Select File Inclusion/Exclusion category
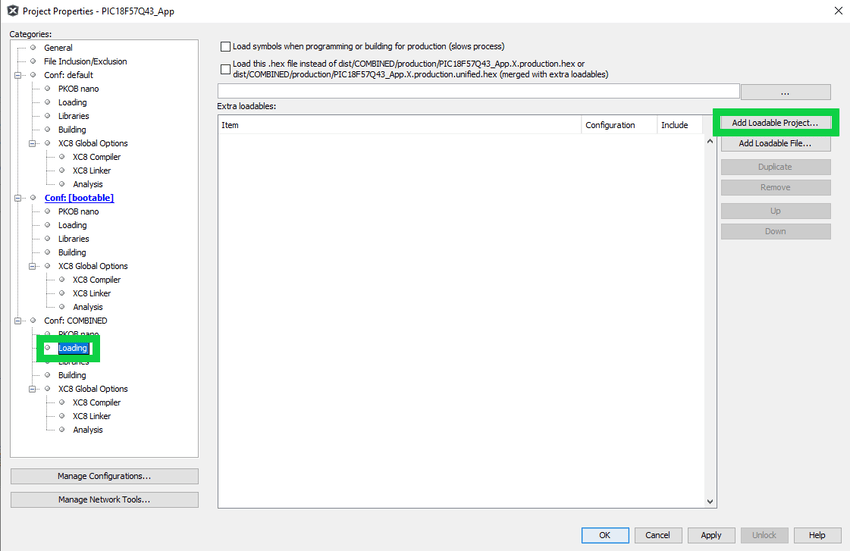The image size is (850, 551). (x=85, y=61)
